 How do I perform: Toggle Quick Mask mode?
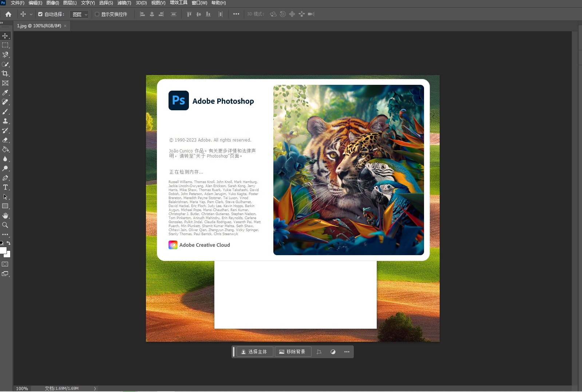(5, 264)
